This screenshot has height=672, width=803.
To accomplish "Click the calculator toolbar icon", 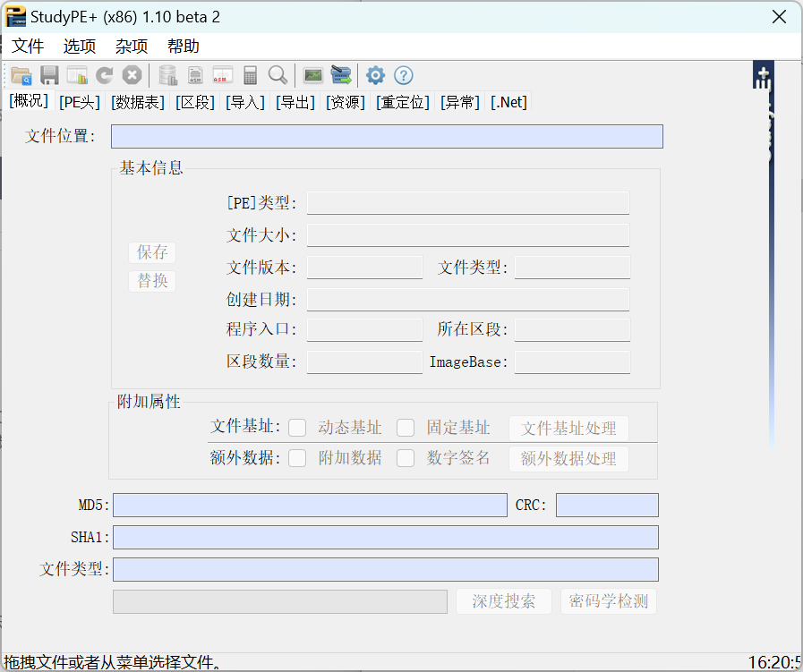I will 251,75.
